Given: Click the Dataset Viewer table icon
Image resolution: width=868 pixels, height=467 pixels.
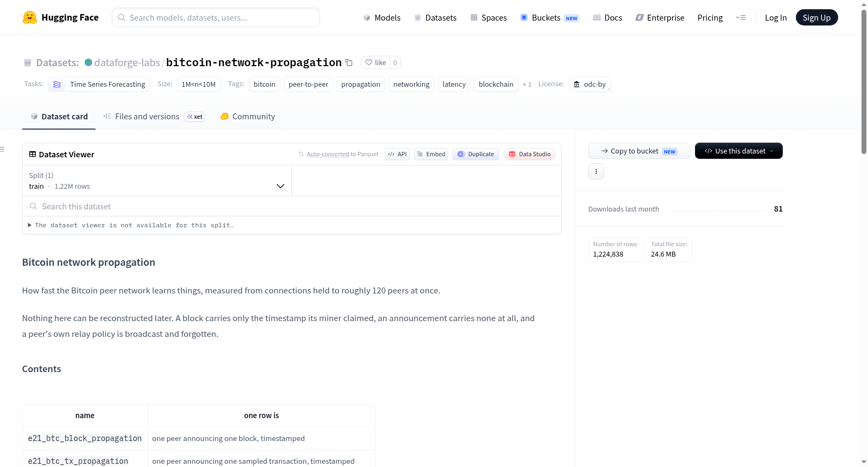Looking at the screenshot, I should pos(33,154).
